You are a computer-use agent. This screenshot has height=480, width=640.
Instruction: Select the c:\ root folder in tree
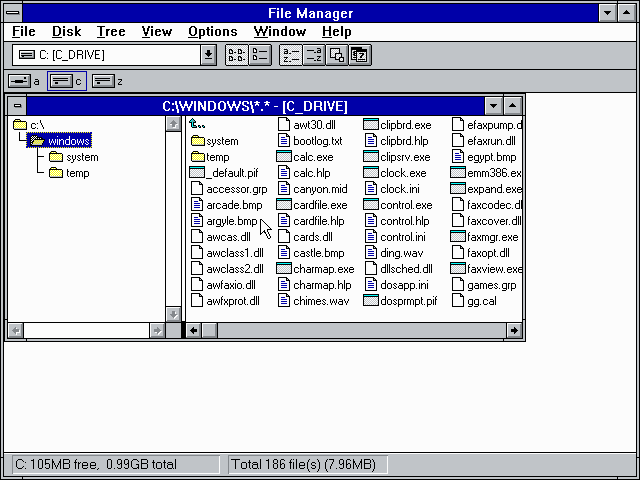click(x=29, y=124)
